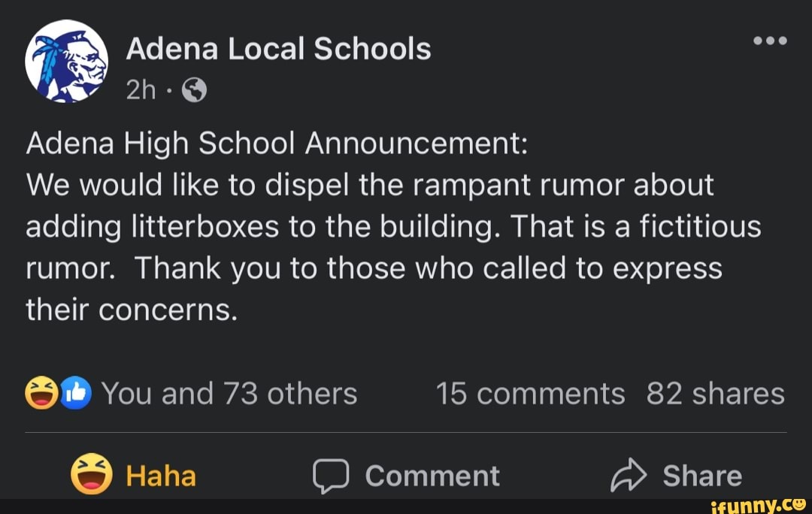Click the ifunny smiley logo icon
The image size is (812, 514).
click(x=798, y=503)
